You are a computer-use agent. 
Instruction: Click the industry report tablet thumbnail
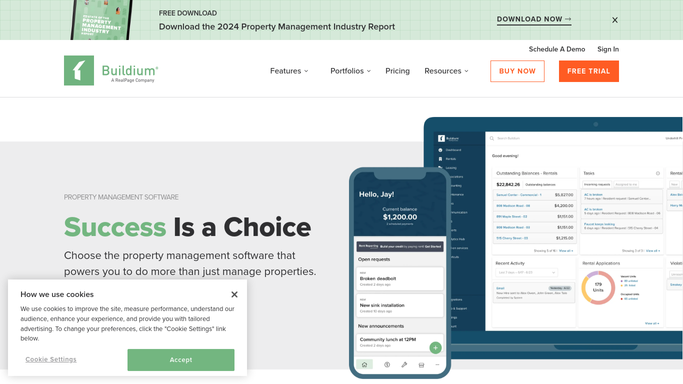coord(101,20)
